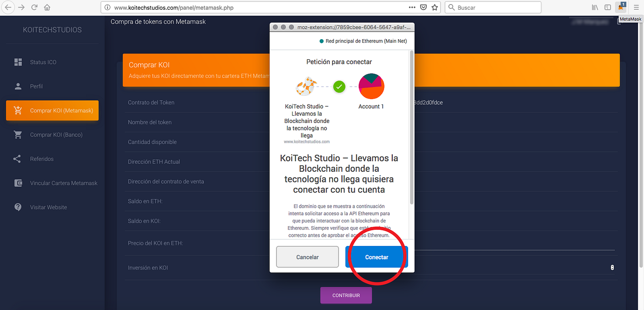Click the Cancelar button in the MetaMask popup

click(307, 257)
